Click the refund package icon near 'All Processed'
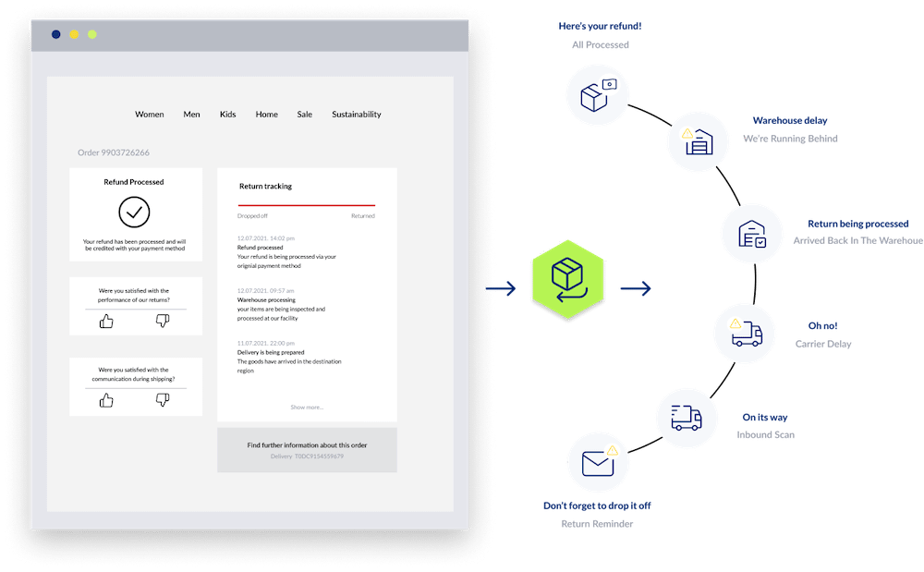924x572 pixels. (598, 95)
